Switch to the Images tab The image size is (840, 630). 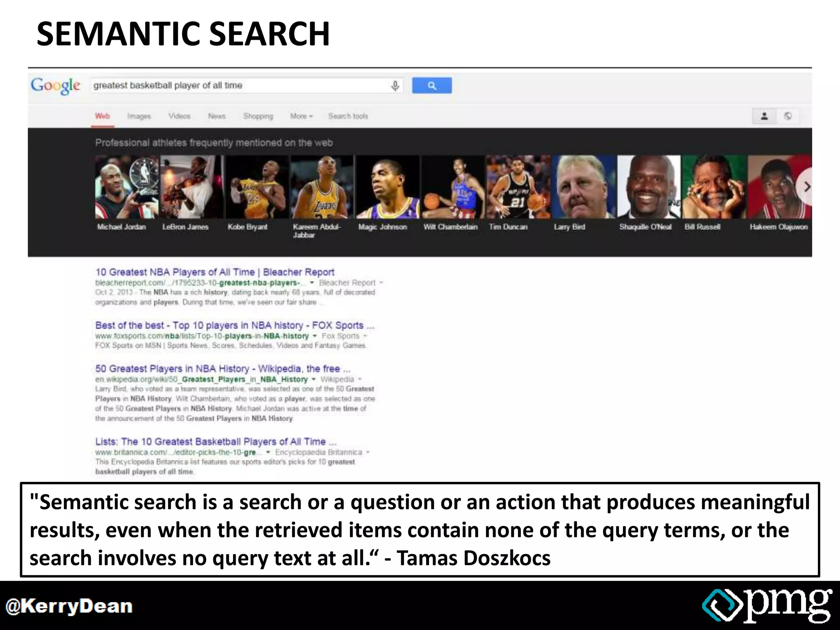pos(139,116)
